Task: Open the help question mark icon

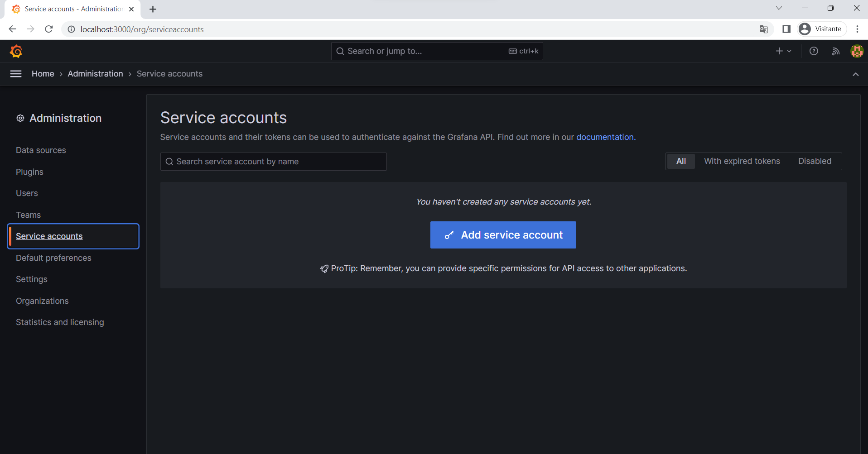Action: point(814,51)
